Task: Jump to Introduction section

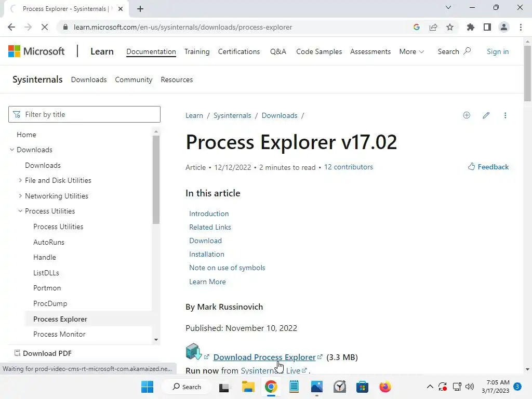Action: click(x=209, y=214)
